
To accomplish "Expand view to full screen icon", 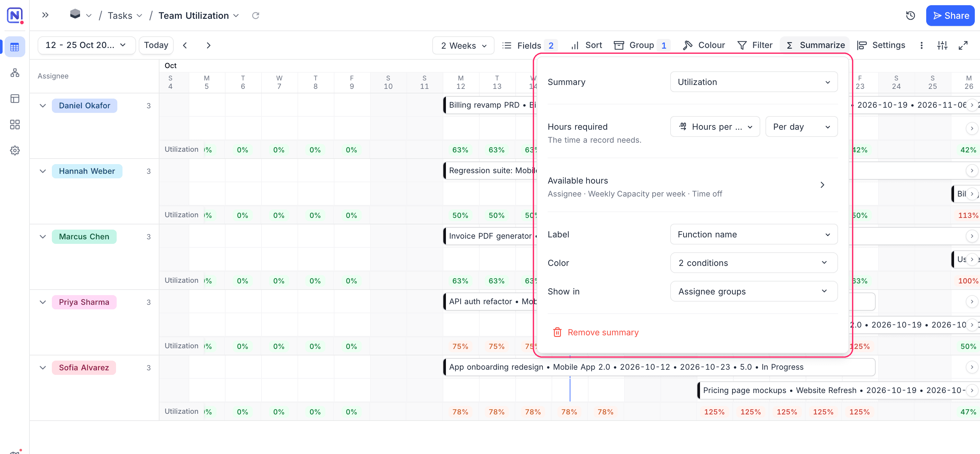I will [963, 45].
